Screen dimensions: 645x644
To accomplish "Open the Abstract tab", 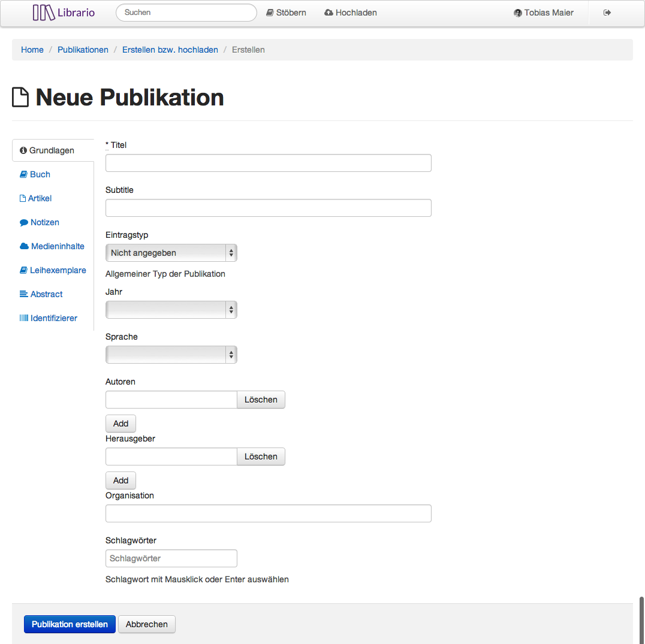I will point(46,294).
